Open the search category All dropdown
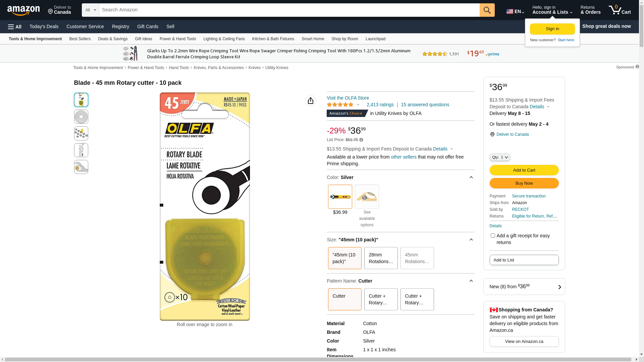This screenshot has width=644, height=362. pyautogui.click(x=90, y=10)
